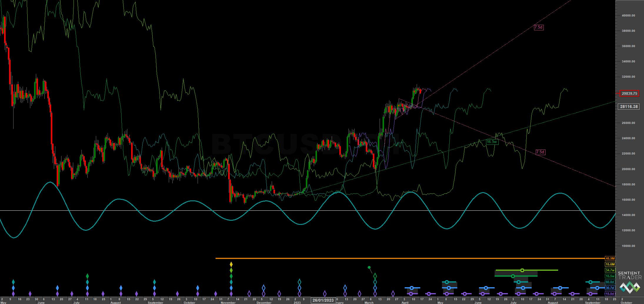Select the yellow nest-of-lows diamond under November

tap(231, 264)
